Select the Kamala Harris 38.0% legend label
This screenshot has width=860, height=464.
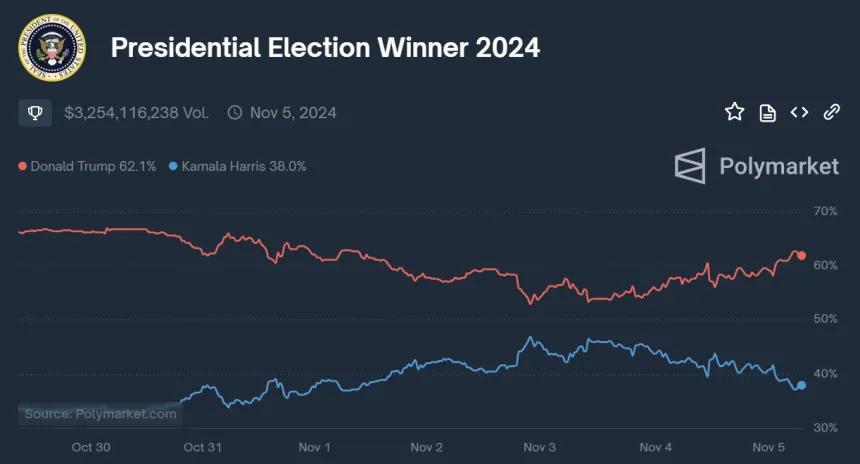(244, 166)
